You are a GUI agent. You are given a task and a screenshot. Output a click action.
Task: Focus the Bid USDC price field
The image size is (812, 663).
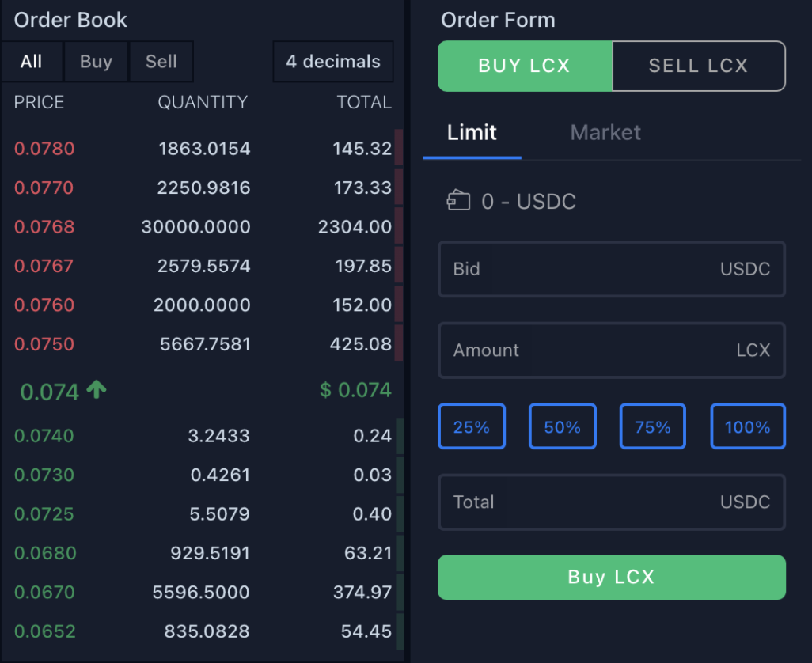pos(612,269)
